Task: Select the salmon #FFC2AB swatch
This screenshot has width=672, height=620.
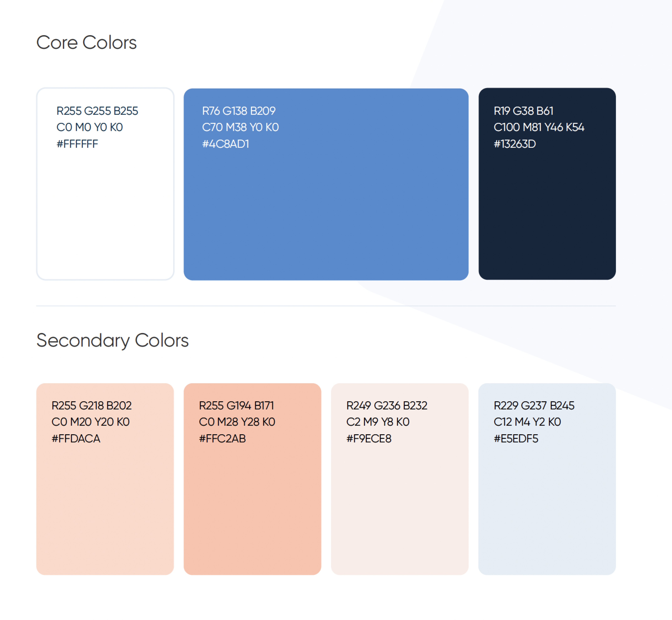Action: [x=252, y=479]
